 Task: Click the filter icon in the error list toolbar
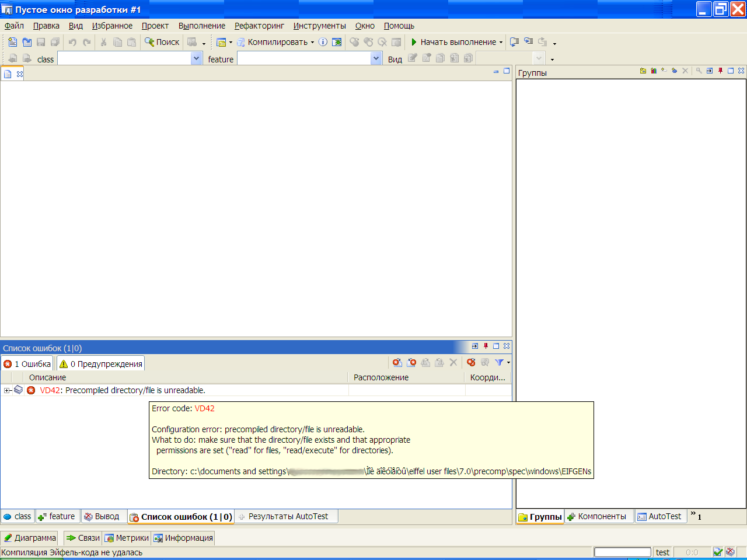tap(500, 362)
